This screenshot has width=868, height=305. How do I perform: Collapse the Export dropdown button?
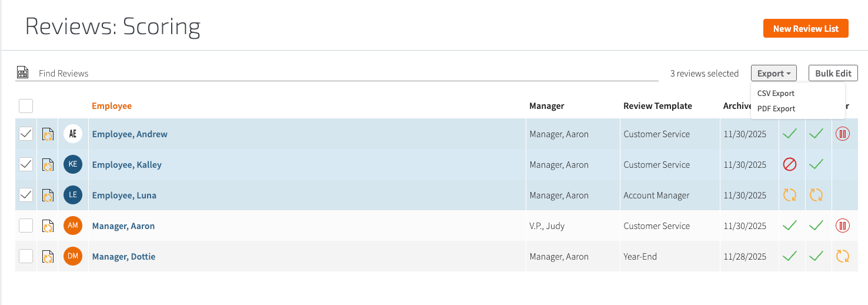(773, 74)
